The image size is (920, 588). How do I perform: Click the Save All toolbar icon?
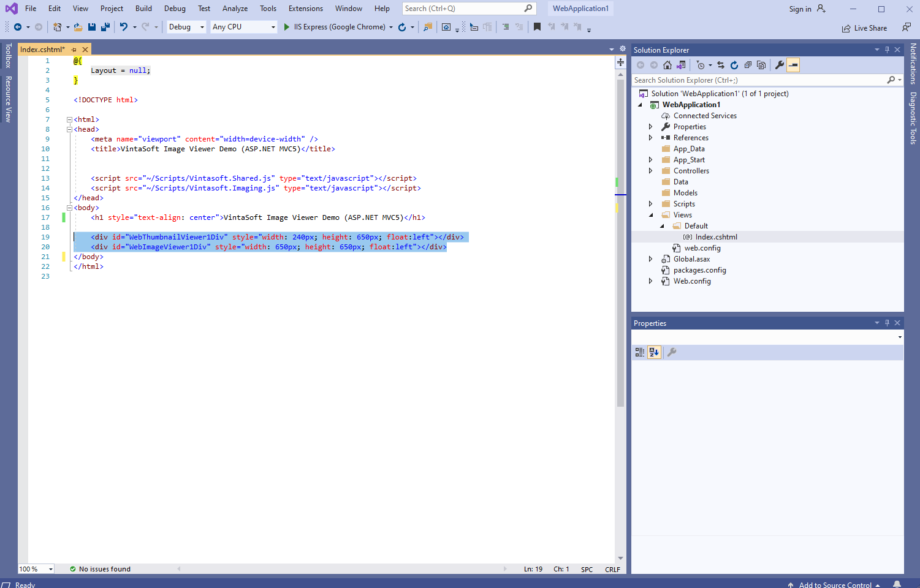point(105,27)
